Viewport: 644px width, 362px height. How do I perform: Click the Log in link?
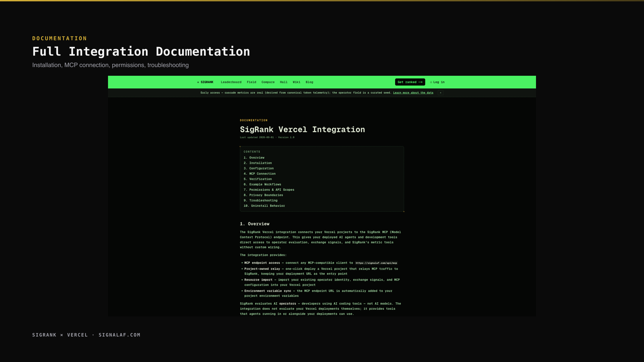tap(437, 82)
